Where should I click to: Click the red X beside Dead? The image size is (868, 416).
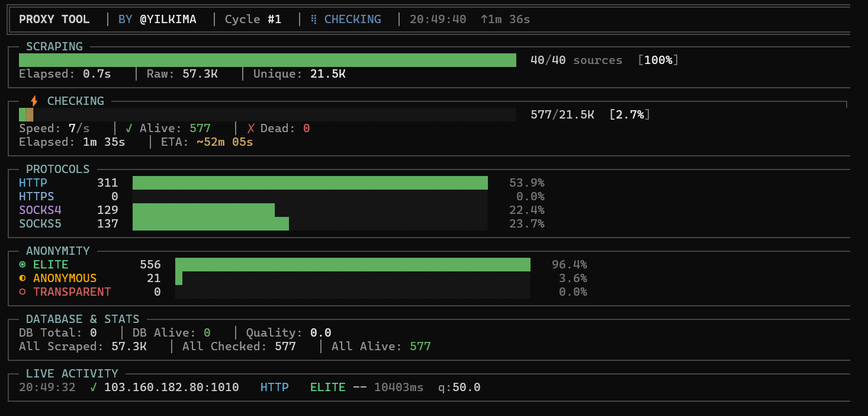(x=250, y=129)
